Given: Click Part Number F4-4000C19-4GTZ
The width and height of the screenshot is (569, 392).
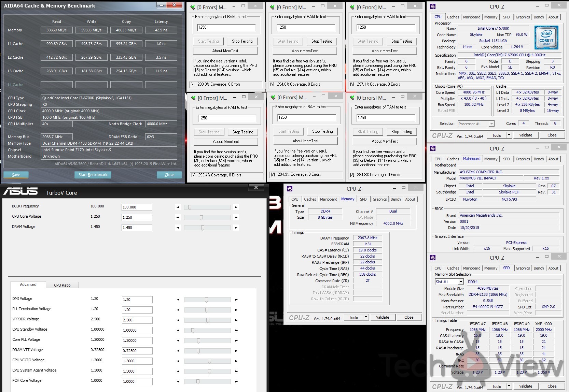Looking at the screenshot, I should [488, 307].
